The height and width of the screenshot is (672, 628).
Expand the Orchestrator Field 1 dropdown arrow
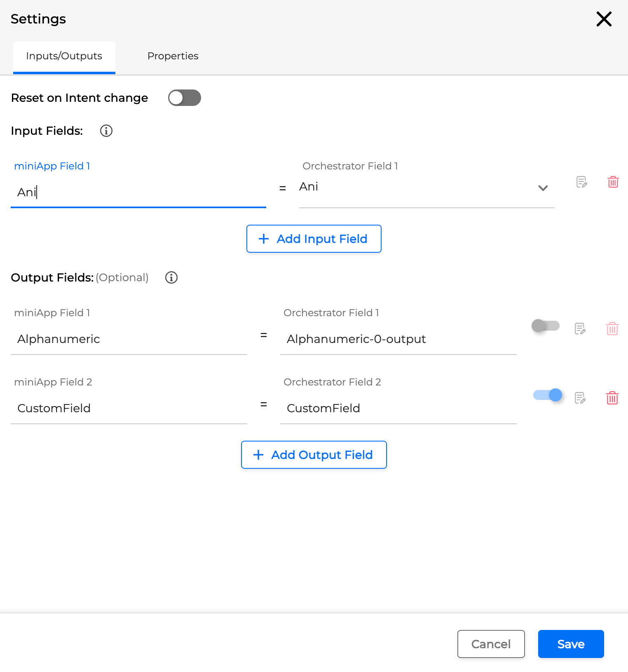pyautogui.click(x=543, y=188)
